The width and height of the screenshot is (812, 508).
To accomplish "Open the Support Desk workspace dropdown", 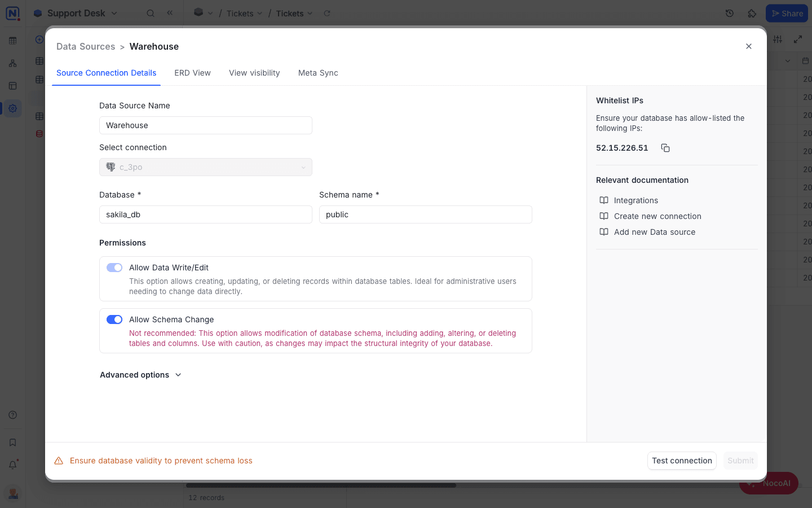I will click(76, 13).
